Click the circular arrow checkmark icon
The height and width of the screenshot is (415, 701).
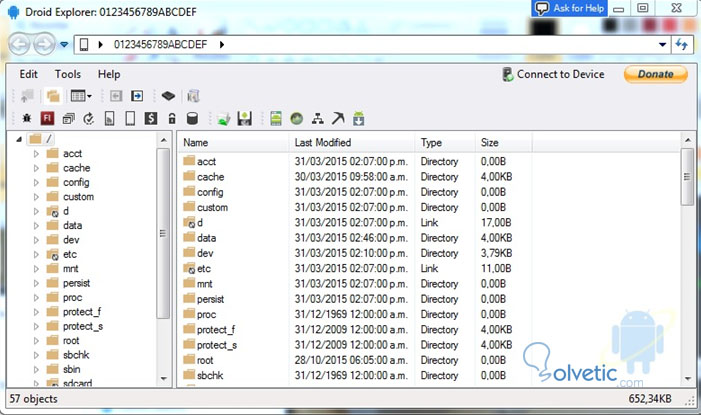[x=89, y=119]
